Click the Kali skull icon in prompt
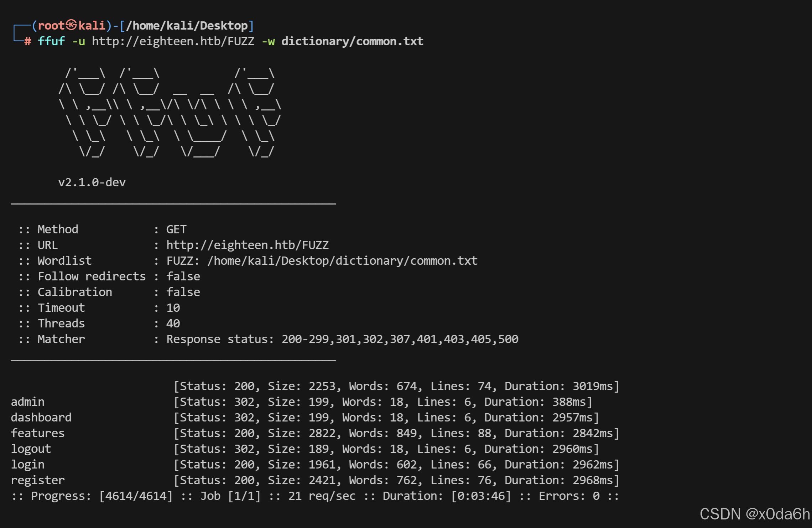812x528 pixels. tap(71, 25)
